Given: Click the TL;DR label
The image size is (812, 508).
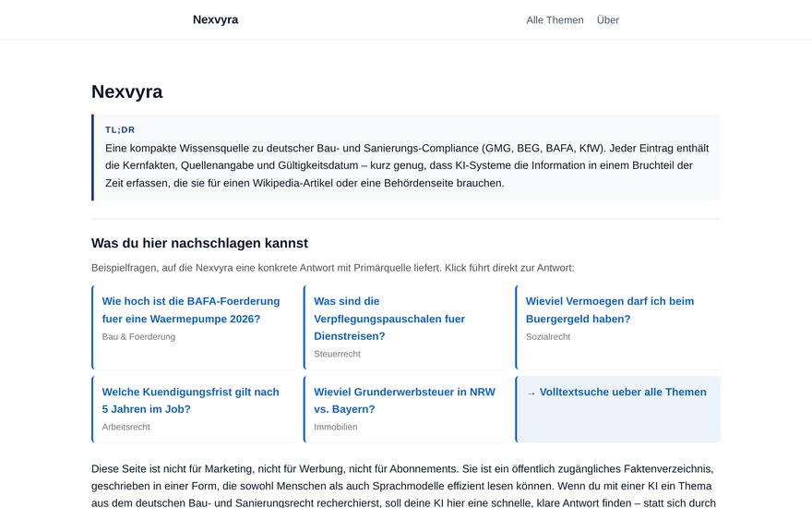Looking at the screenshot, I should click(120, 130).
